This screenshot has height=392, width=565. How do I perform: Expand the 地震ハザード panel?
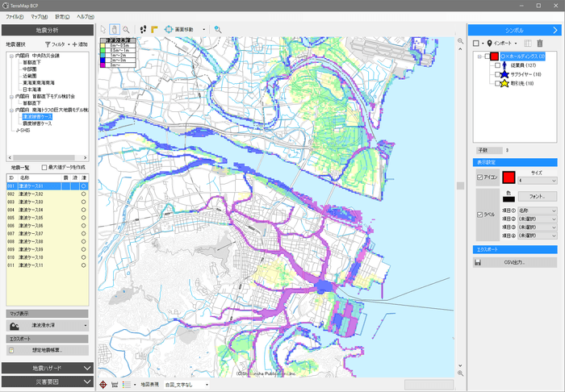tap(47, 368)
